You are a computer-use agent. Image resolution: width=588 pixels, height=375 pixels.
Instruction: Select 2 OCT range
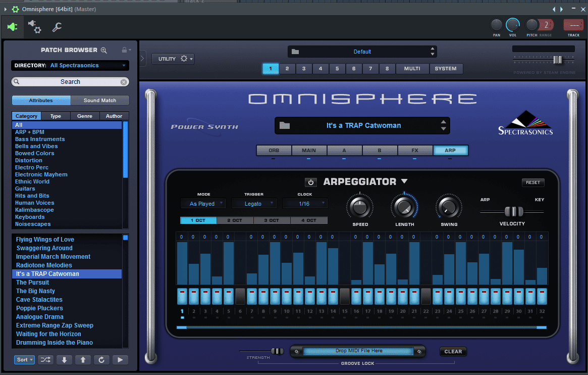235,220
